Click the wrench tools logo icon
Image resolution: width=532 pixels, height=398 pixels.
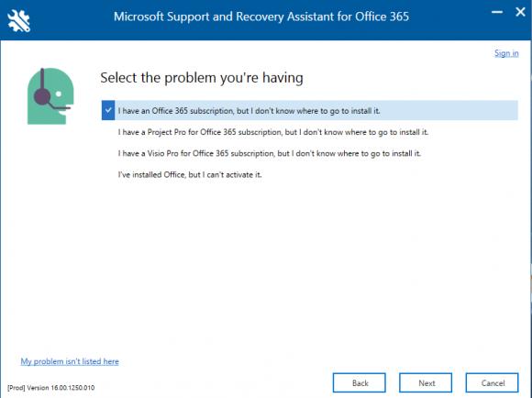(18, 20)
